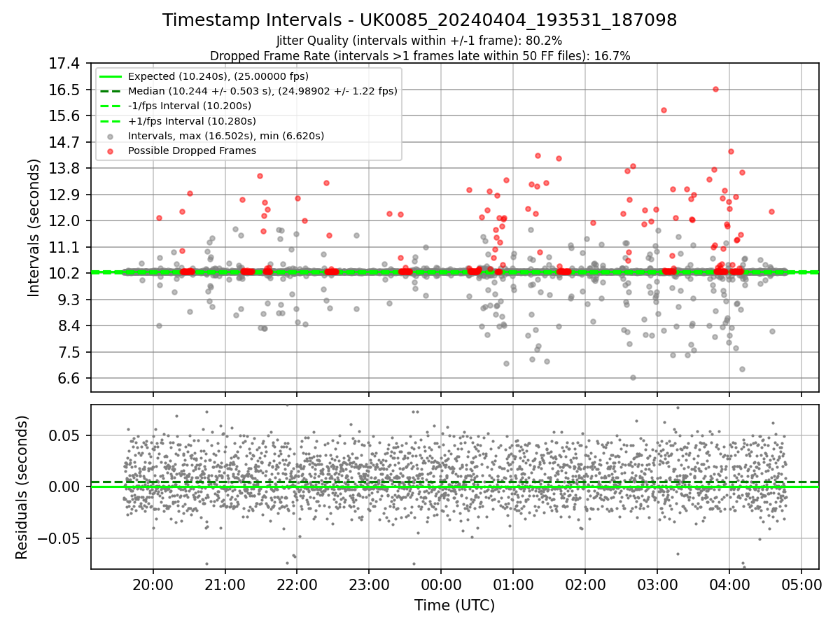Click the 6.6 y-axis tick label

click(x=69, y=379)
